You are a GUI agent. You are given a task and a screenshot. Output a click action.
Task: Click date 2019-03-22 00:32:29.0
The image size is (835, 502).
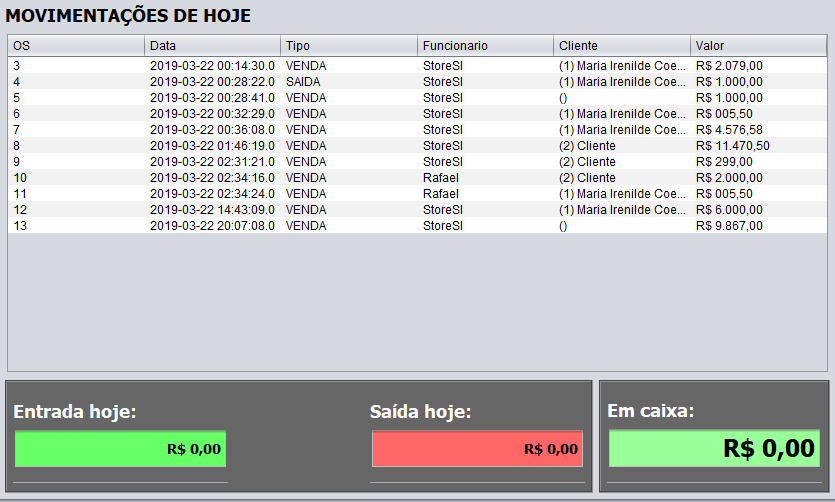(212, 113)
